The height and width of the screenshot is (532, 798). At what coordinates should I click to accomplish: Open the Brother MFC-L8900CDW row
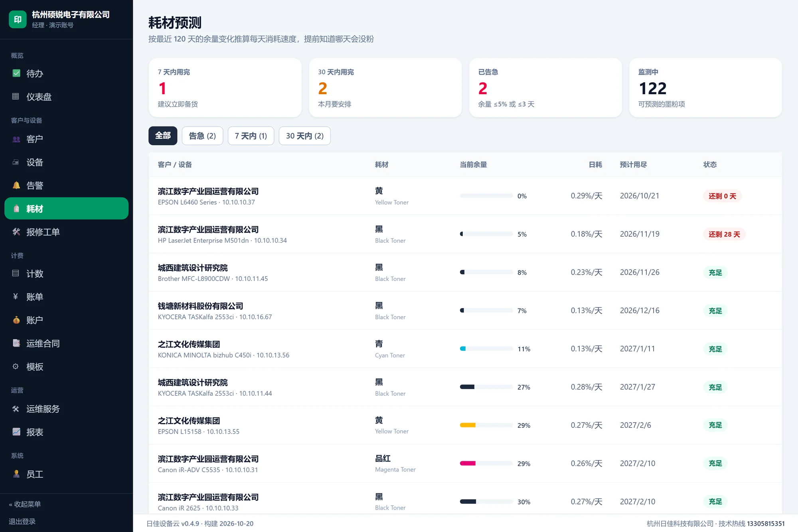[x=465, y=272]
